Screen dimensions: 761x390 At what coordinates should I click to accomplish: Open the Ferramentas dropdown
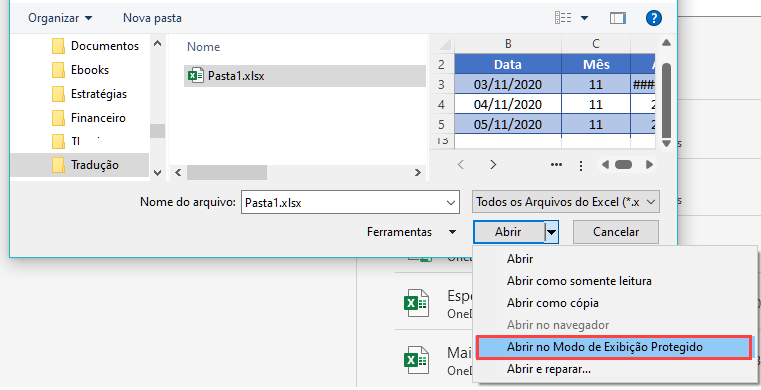pos(411,232)
